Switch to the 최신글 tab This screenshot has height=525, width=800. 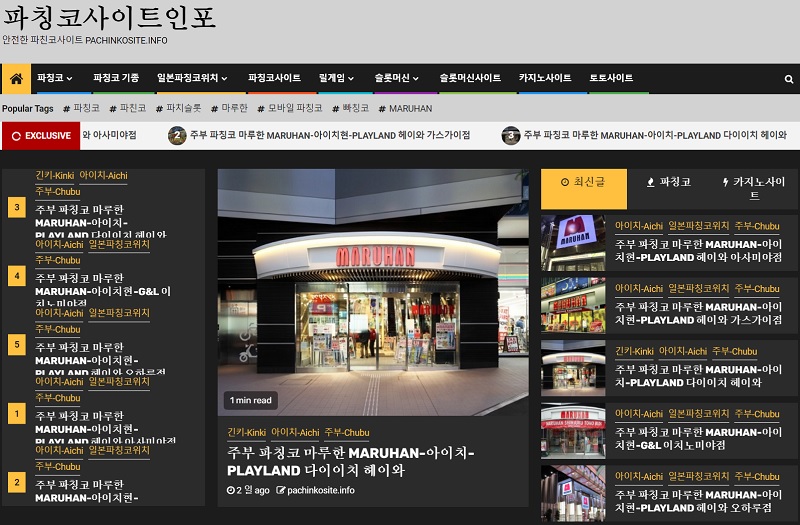(x=584, y=189)
